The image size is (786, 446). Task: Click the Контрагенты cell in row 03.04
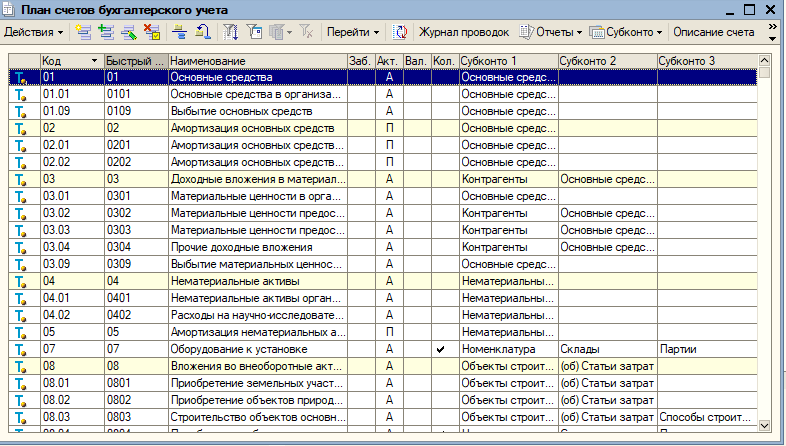508,247
